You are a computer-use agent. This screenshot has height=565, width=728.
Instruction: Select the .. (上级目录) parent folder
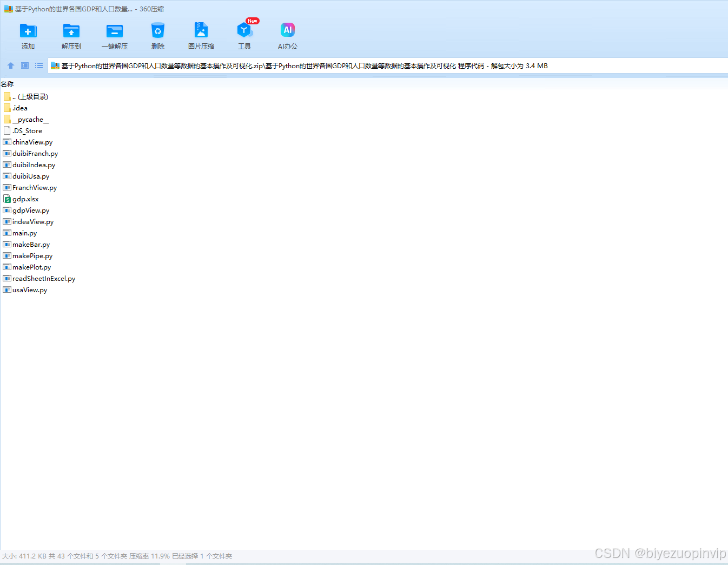pos(26,96)
